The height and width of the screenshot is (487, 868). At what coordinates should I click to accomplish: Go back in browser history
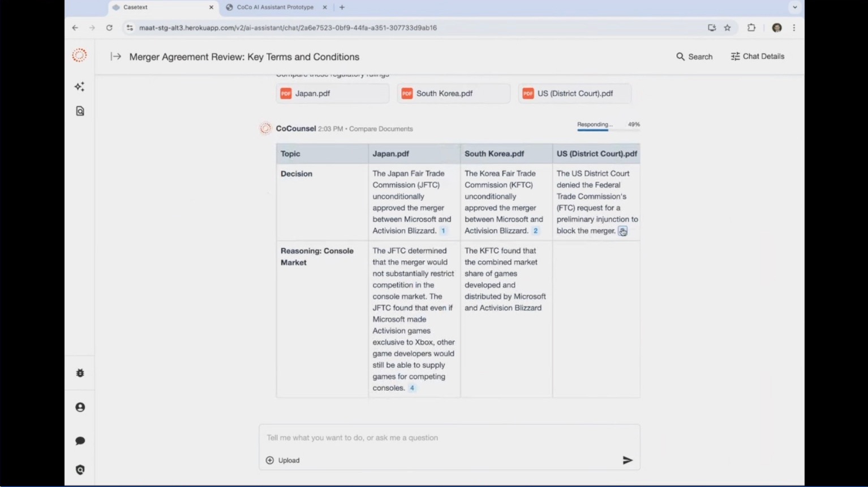(75, 28)
